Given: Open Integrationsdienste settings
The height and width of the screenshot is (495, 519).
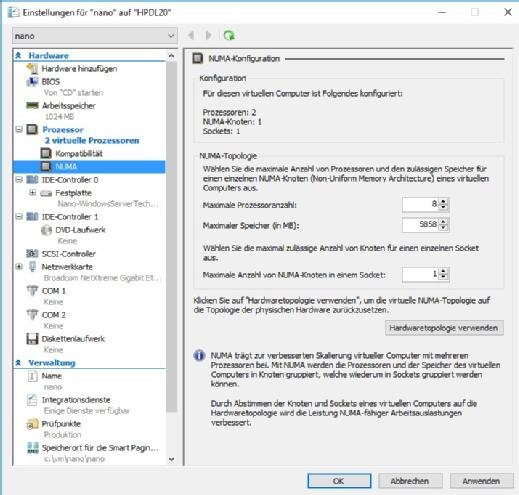Looking at the screenshot, I should (x=76, y=400).
